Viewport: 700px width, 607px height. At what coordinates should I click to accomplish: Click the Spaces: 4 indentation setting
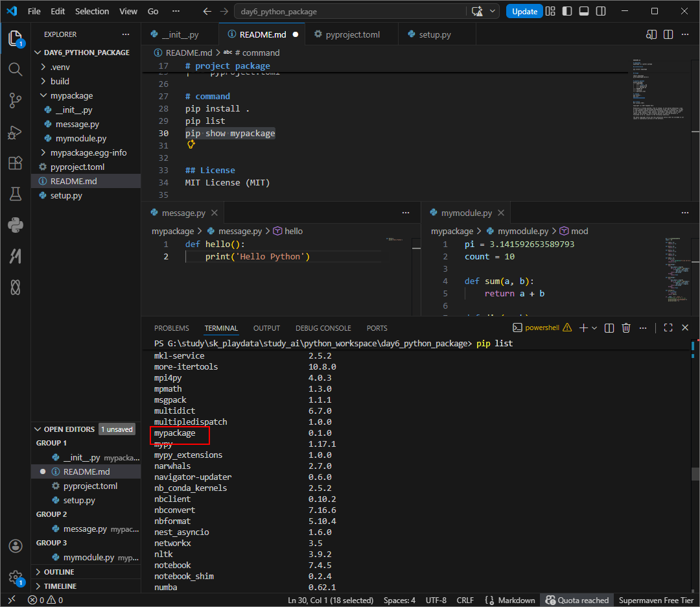point(399,601)
